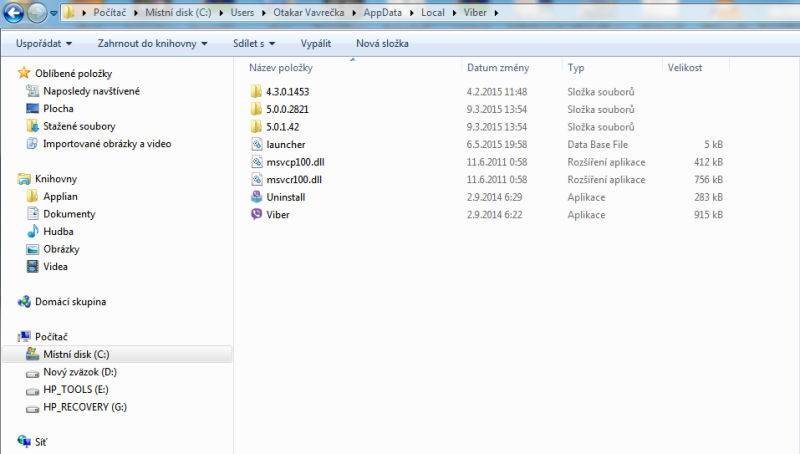Click the HP_RECOVERY (G:) drive icon
Viewport: 800px width, 454px height.
[x=33, y=407]
